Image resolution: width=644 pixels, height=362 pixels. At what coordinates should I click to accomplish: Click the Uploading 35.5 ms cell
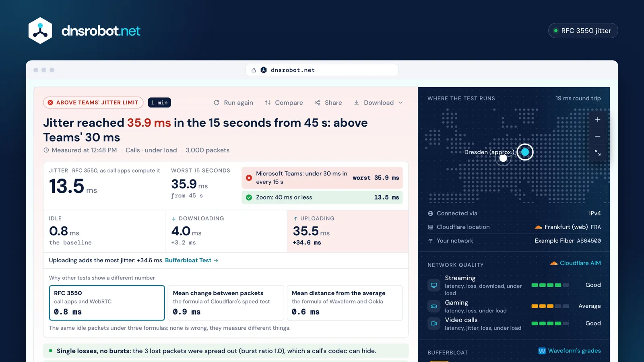click(x=347, y=231)
